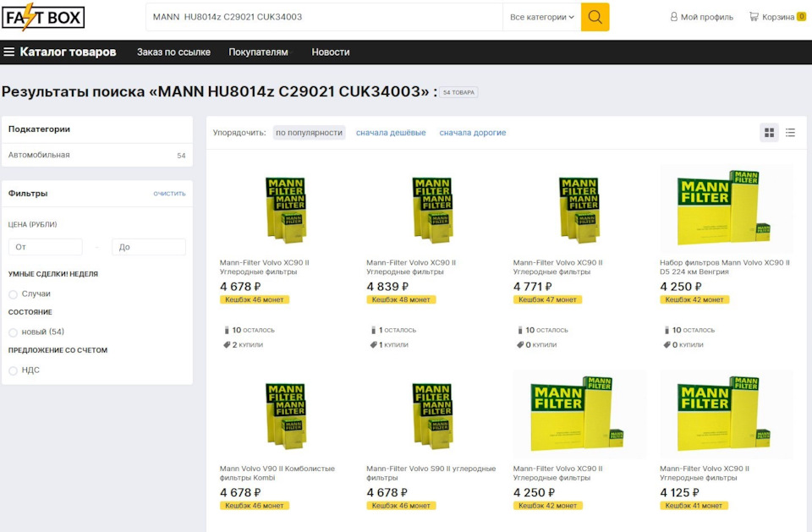Open the hamburger catalog menu icon
Screen dimensions: 812x532
(x=8, y=52)
